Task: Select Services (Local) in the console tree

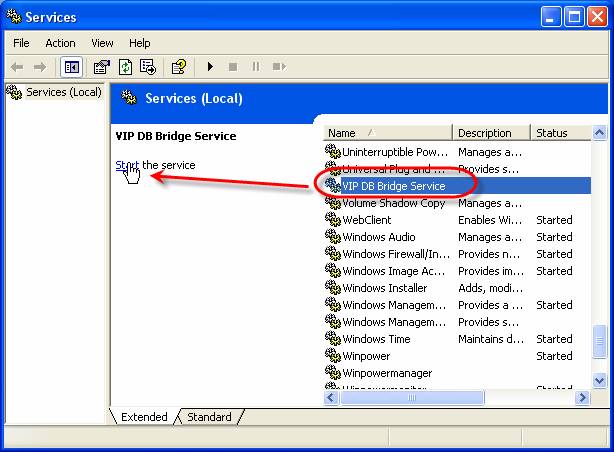Action: point(63,92)
